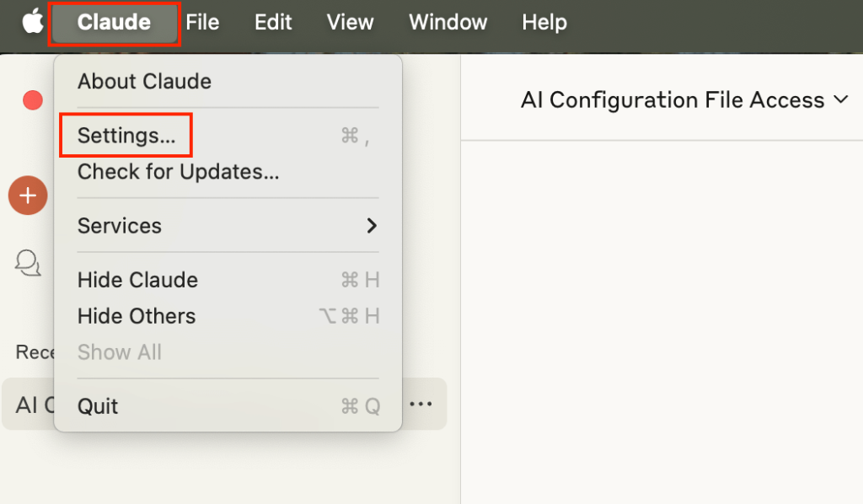Select Hide Others
Viewport: 863px width, 504px height.
pyautogui.click(x=228, y=316)
